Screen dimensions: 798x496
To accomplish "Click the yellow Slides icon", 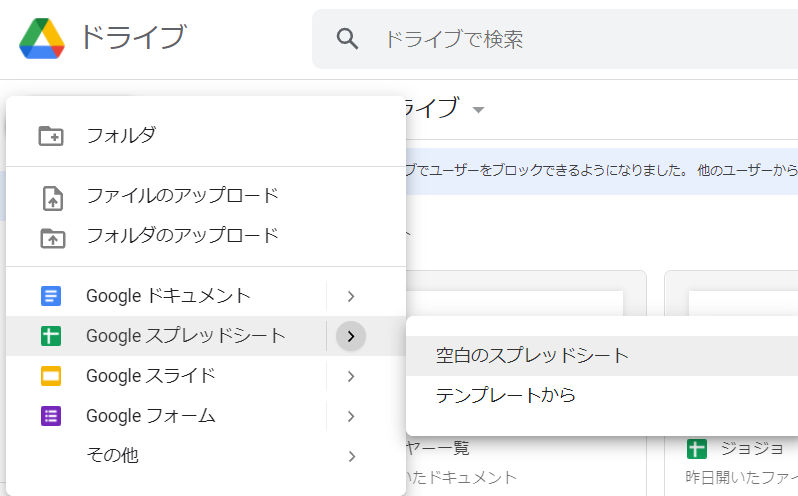I will click(x=51, y=376).
